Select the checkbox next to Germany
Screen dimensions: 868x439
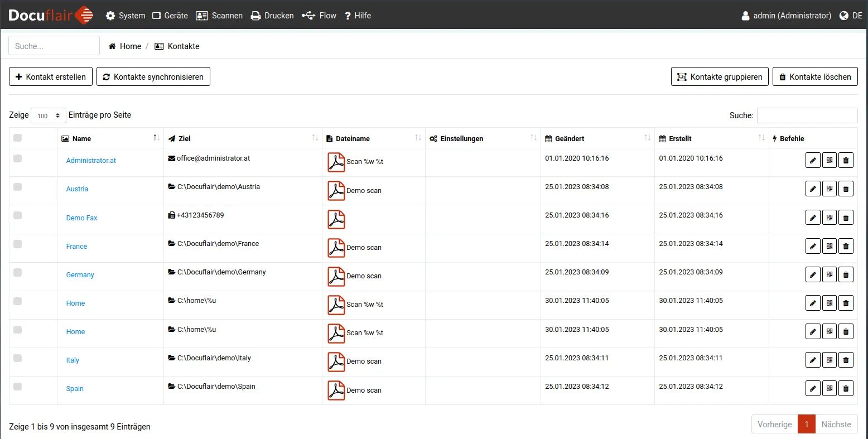pyautogui.click(x=18, y=273)
